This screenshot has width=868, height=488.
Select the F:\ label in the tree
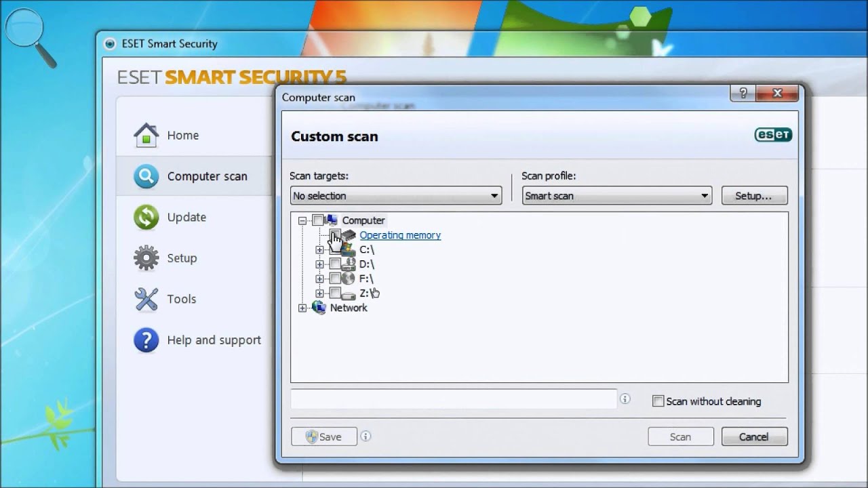[x=366, y=279]
